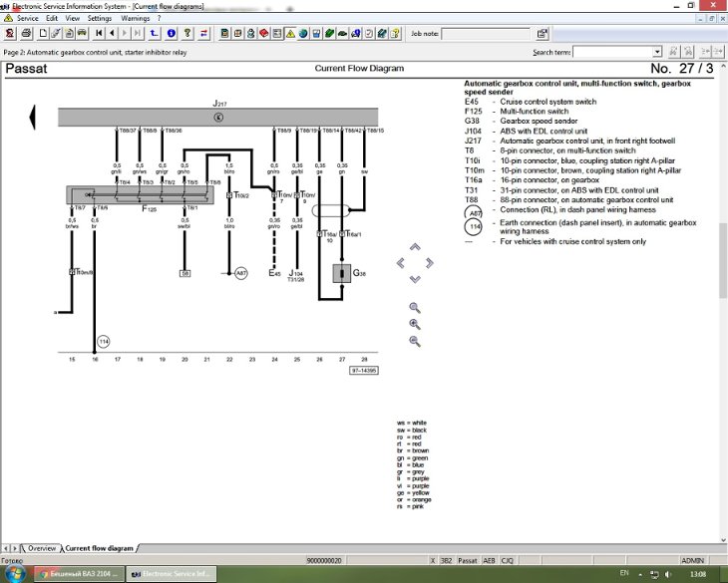The height and width of the screenshot is (583, 728).
Task: Pan the diagram left with the arrow
Action: (x=401, y=263)
